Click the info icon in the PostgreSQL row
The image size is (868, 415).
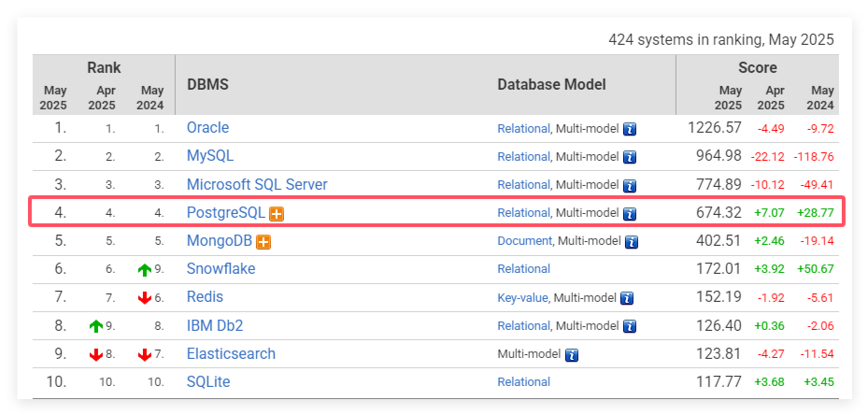(630, 213)
